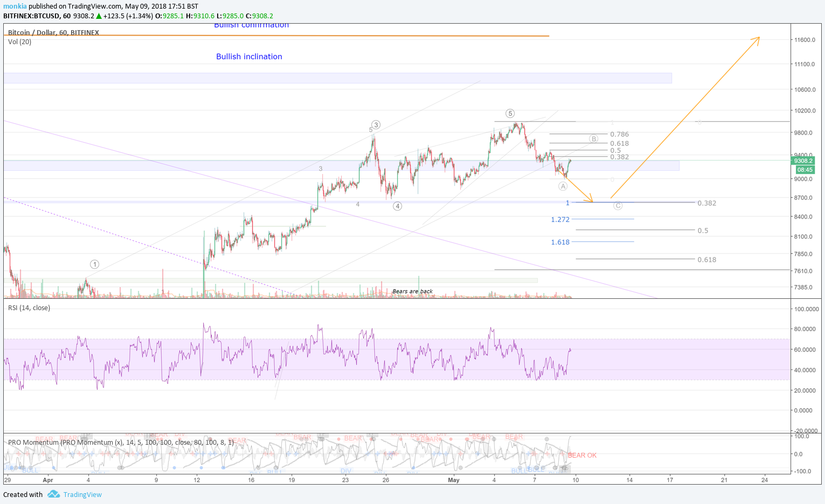Click the PRO Momentum indicator legend
Screen dimensions: 825x504
coord(121,443)
